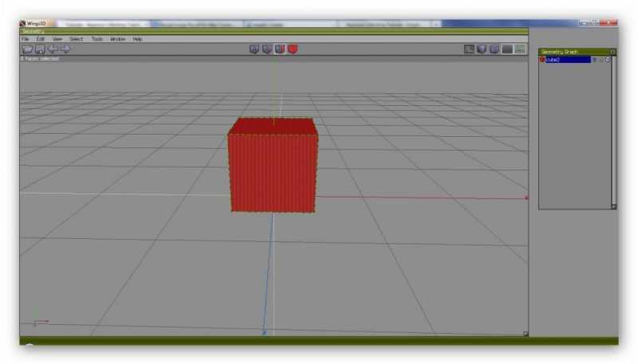Click the Redo right arrow icon
This screenshot has width=638, height=364.
pyautogui.click(x=65, y=49)
